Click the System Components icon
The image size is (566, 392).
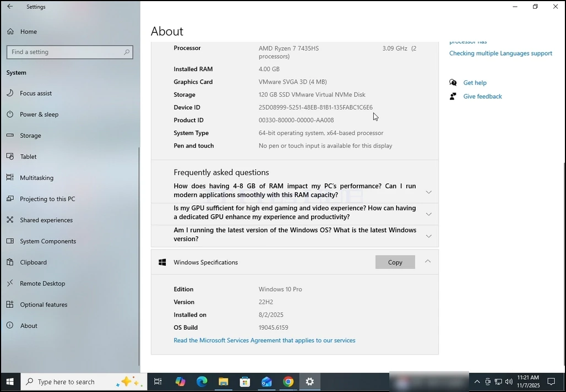[10, 241]
